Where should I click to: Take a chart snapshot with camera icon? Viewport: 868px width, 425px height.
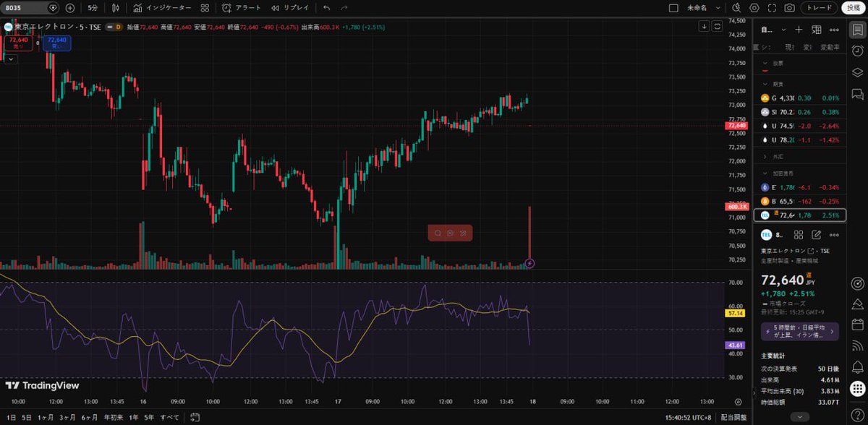coord(789,8)
